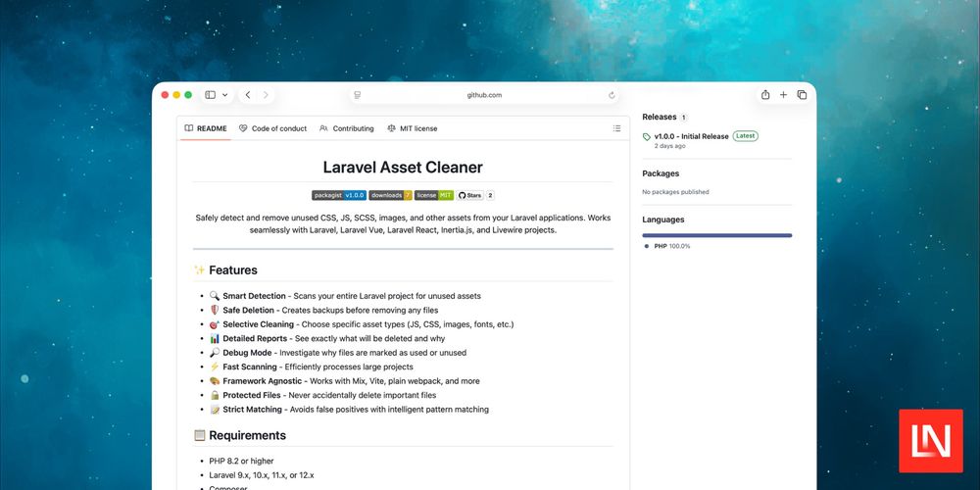Viewport: 980px width, 490px height.
Task: Select the Smart Detection bold text
Action: coord(254,296)
